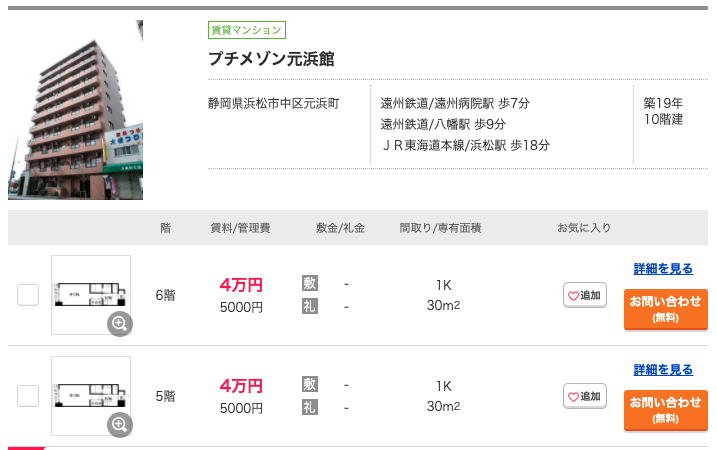
Task: Click the 敷 deposit icon in 6階 row
Action: click(310, 284)
